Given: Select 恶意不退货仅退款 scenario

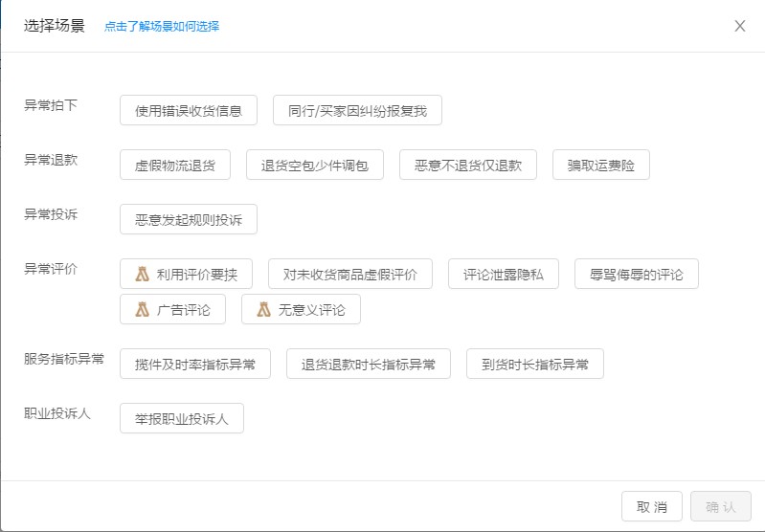Looking at the screenshot, I should tap(468, 165).
